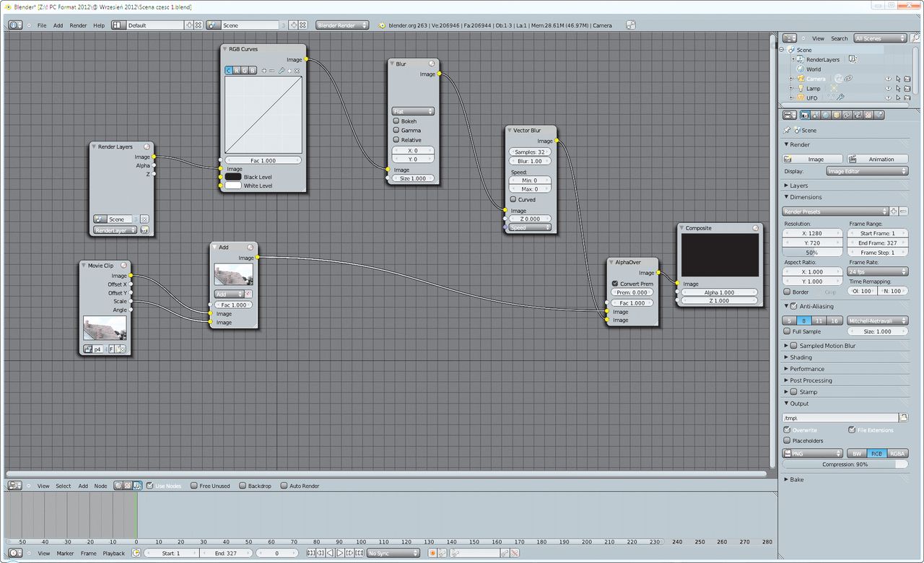Enable Backdrop checkbox
924x563 pixels.
(x=243, y=486)
